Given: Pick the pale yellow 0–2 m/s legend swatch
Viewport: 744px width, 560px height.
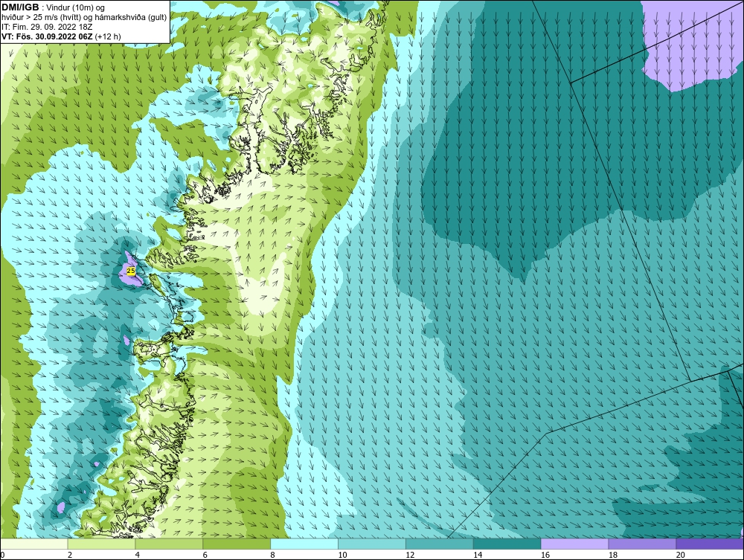Looking at the screenshot, I should click(34, 544).
